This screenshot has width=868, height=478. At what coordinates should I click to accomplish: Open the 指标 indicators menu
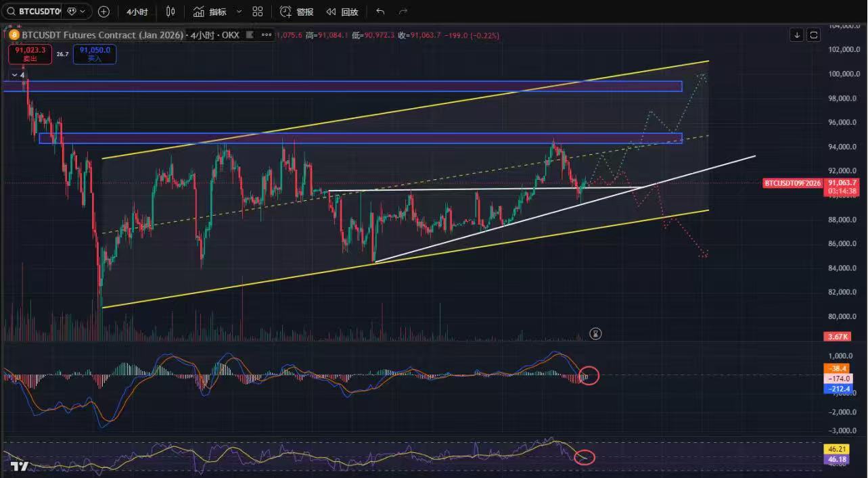click(x=210, y=11)
